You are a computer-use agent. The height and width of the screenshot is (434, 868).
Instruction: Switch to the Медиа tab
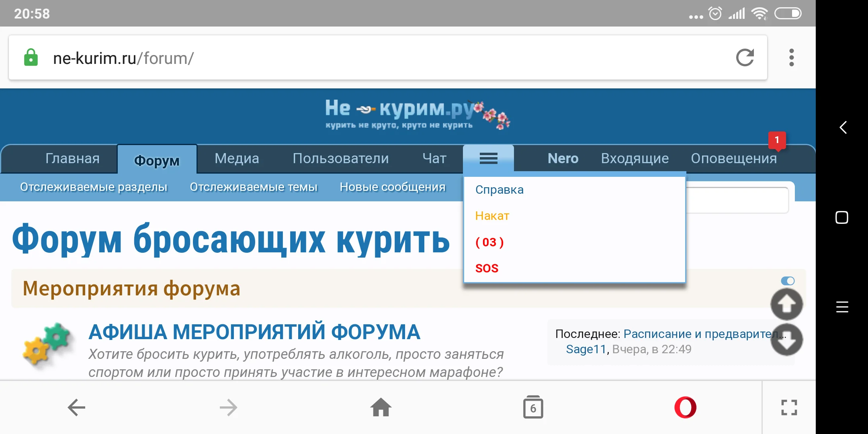coord(237,158)
